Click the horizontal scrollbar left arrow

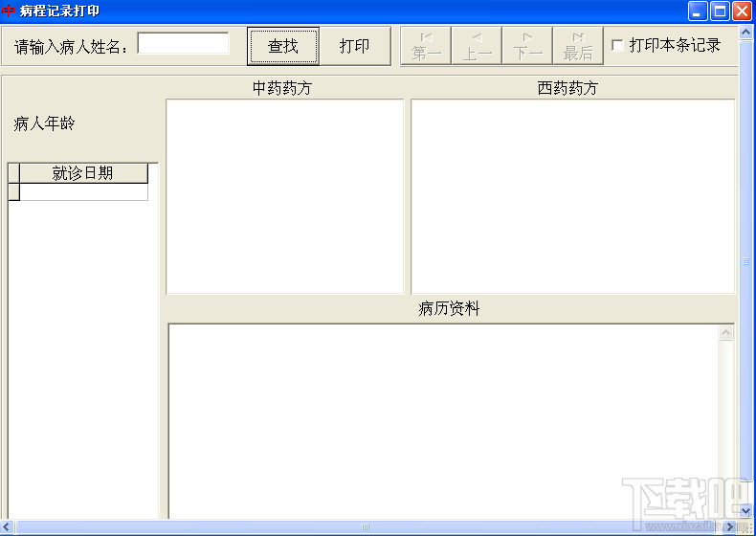[7, 526]
